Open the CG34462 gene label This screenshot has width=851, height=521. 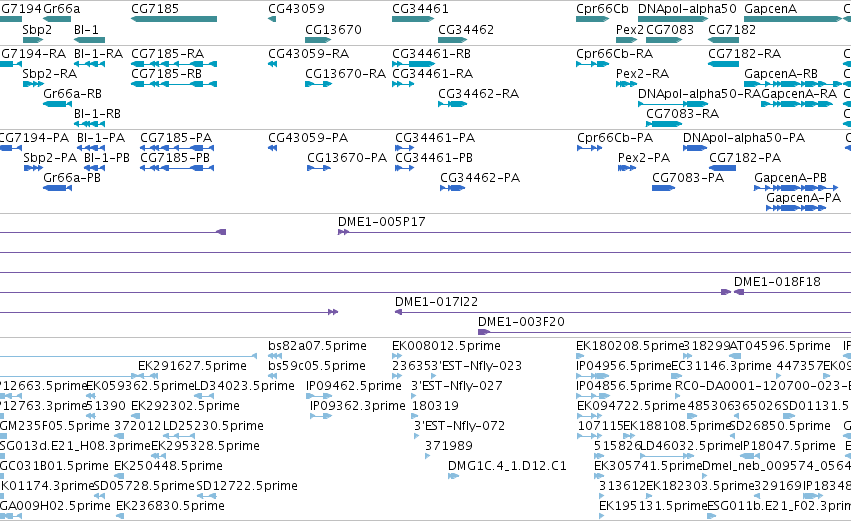point(466,29)
